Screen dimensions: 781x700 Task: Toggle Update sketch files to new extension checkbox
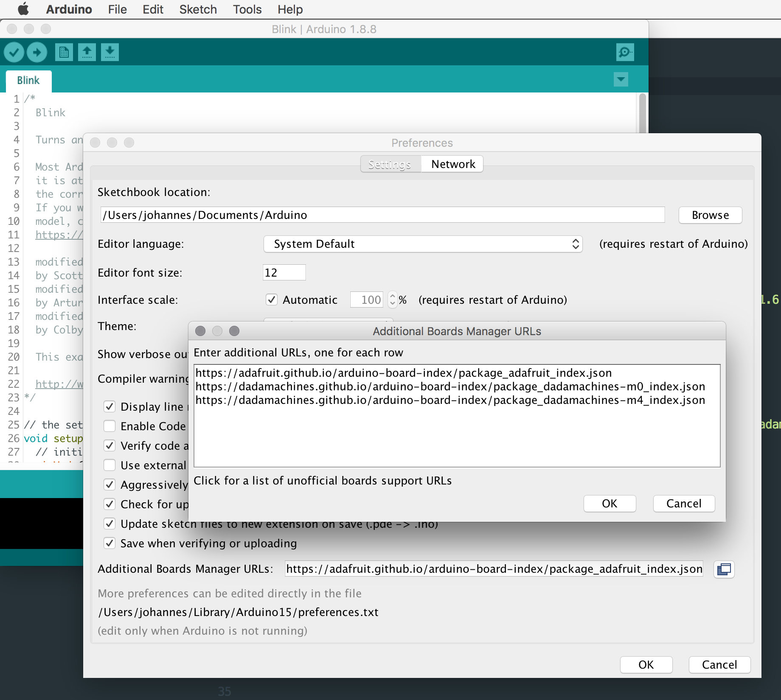(x=110, y=524)
